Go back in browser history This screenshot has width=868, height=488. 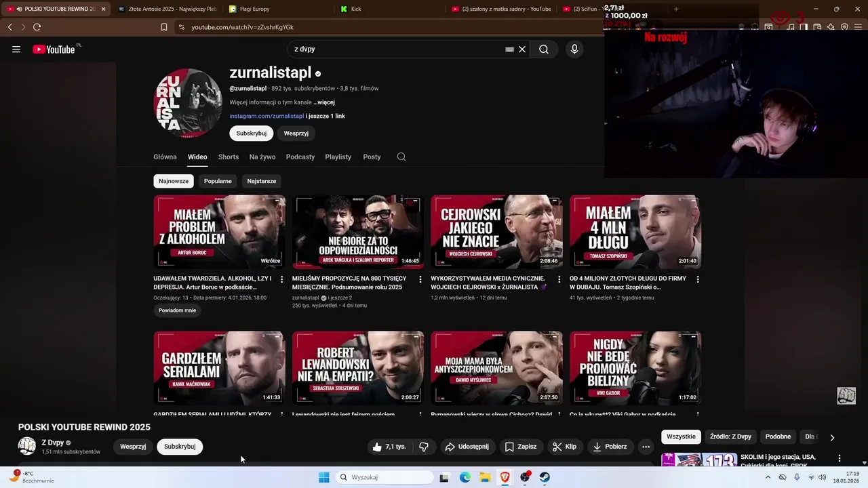pos(9,27)
